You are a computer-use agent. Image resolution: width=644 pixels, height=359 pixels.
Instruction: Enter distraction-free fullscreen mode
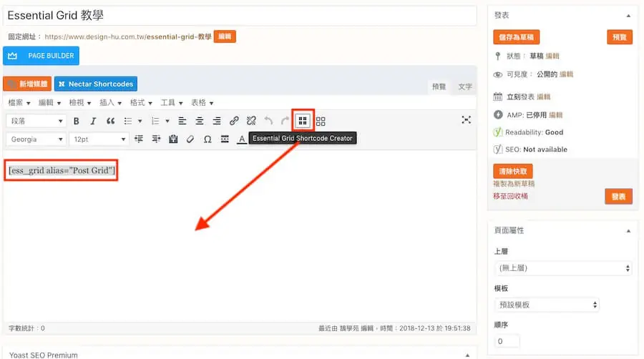466,120
